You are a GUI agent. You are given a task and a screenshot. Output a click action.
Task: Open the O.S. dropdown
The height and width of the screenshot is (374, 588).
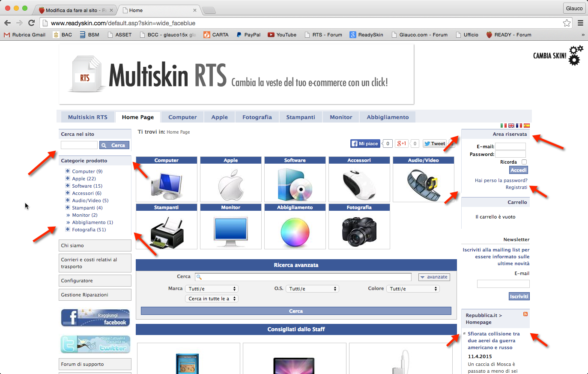(312, 289)
